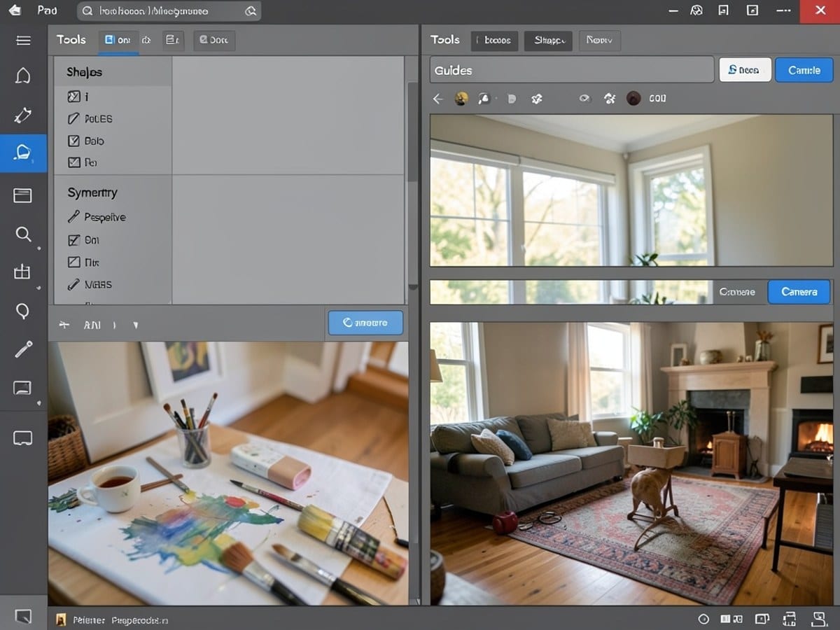
Task: Click the white button beside the Guides field
Action: pyautogui.click(x=745, y=70)
